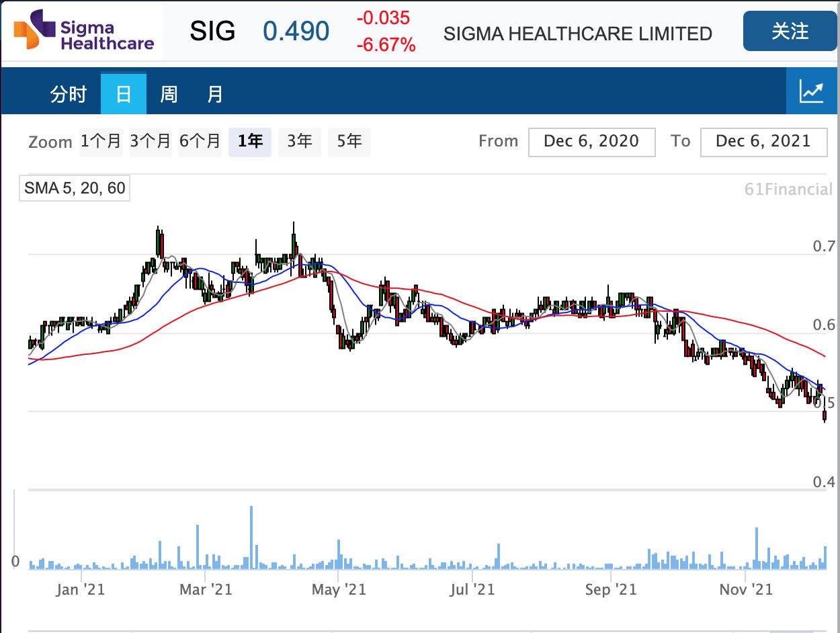The width and height of the screenshot is (840, 633).
Task: Set zoom range to 5年
Action: (349, 142)
